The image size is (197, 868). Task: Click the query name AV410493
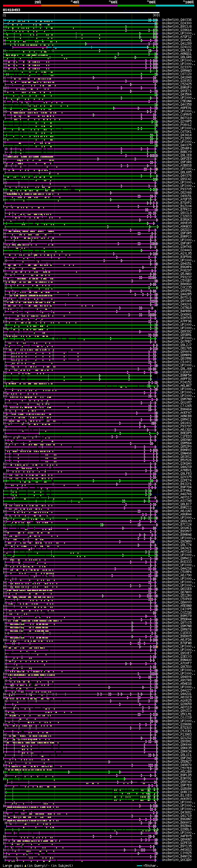(x=11, y=10)
